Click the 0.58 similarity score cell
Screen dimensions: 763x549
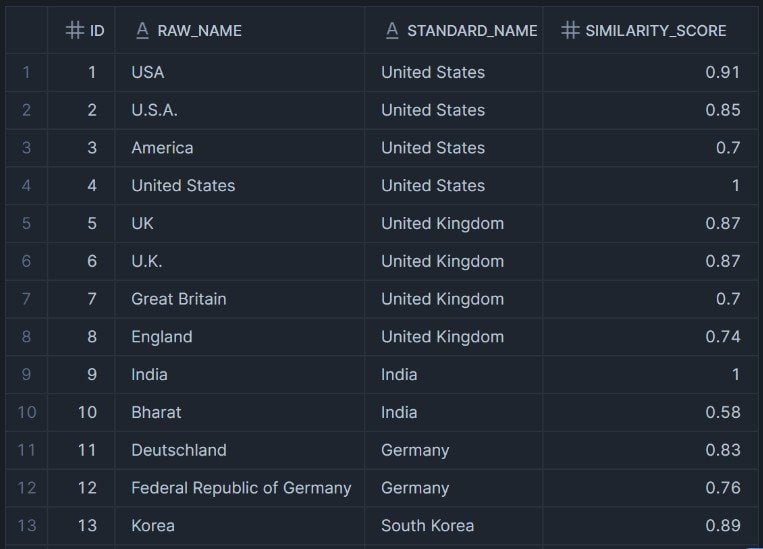[722, 412]
